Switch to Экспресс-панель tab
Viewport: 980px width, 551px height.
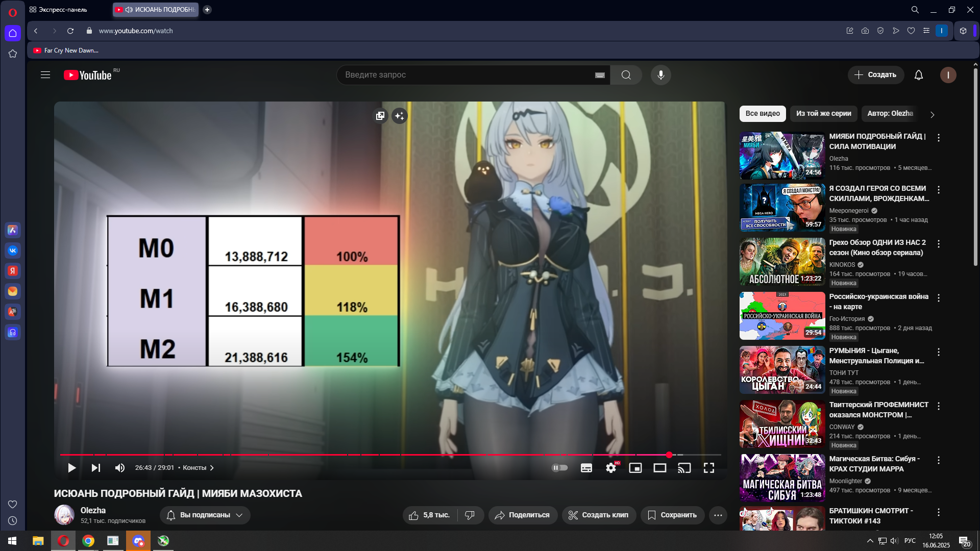pos(58,10)
